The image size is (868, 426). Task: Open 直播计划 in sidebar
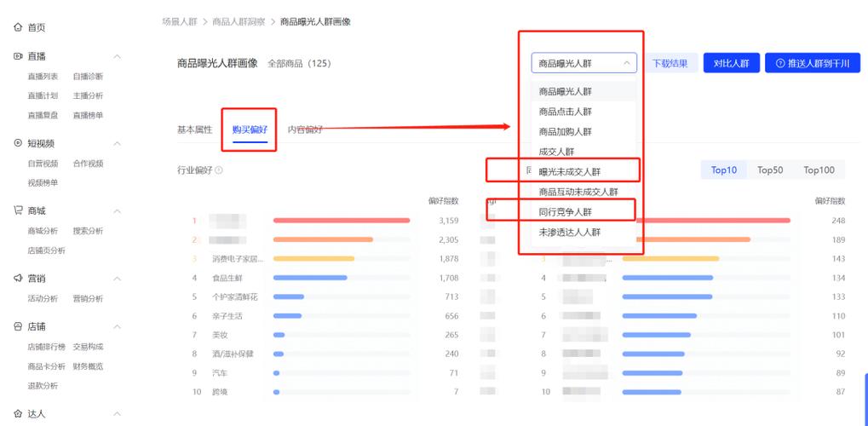coord(43,95)
